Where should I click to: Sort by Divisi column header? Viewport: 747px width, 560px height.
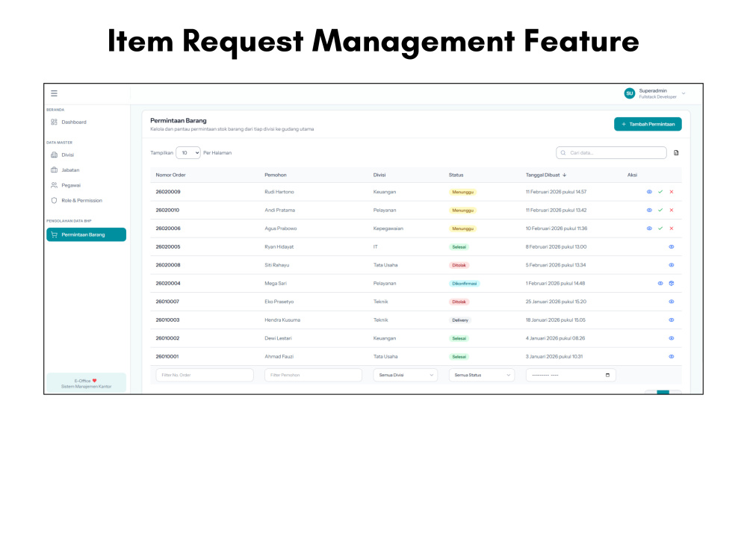[379, 175]
